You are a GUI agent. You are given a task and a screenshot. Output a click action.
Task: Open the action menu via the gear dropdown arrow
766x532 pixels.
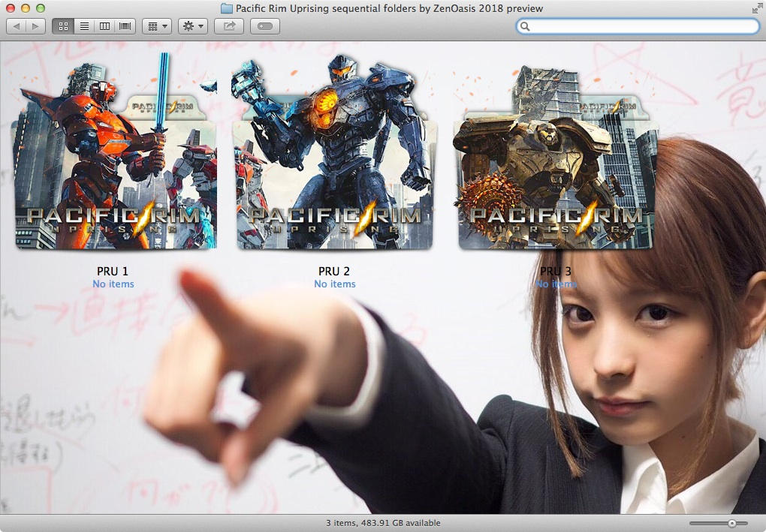(x=201, y=26)
